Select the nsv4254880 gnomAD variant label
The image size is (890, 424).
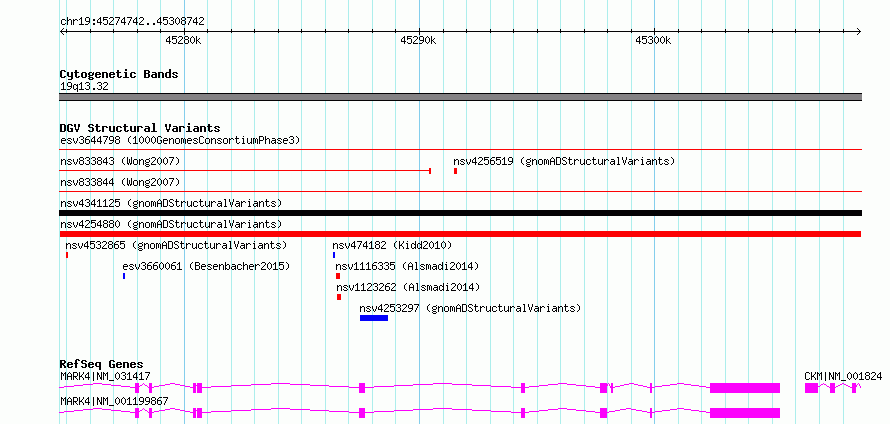[x=171, y=224]
